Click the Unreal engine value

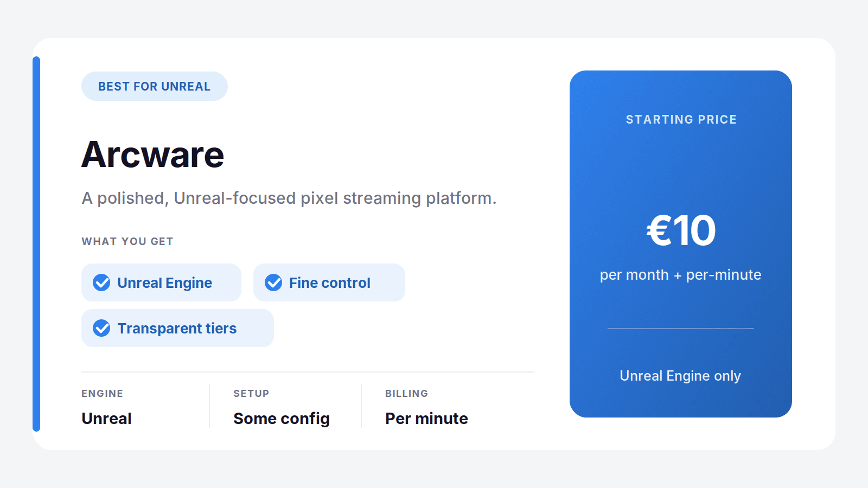tap(106, 419)
